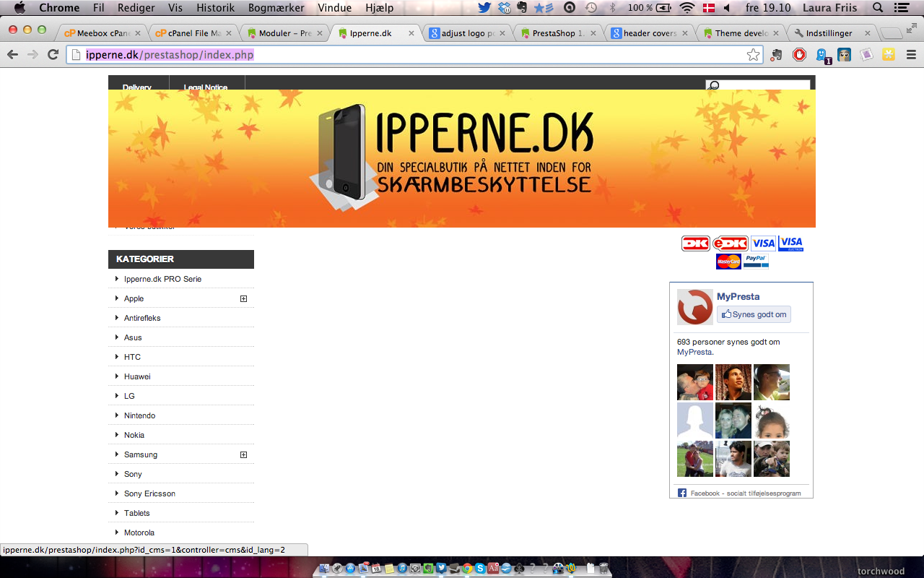Screen dimensions: 924x578
Task: Open the Antirefleks category
Action: [142, 318]
